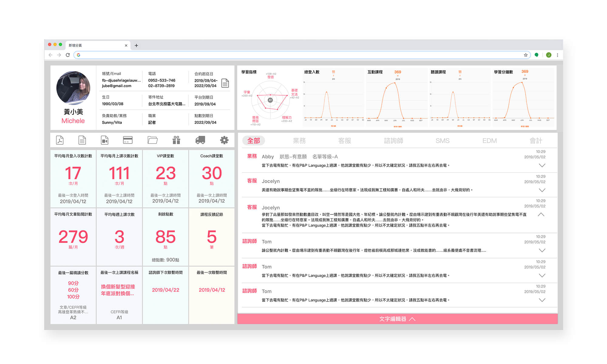Image resolution: width=607 pixels, height=364 pixels.
Task: Expand the first Tom 諮詢師 note
Action: point(542,250)
